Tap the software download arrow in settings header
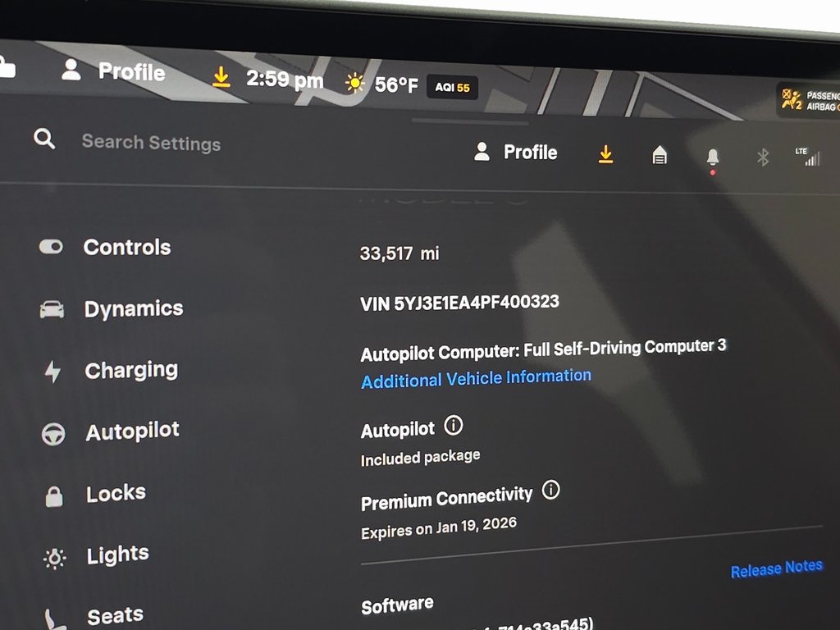 coord(605,153)
